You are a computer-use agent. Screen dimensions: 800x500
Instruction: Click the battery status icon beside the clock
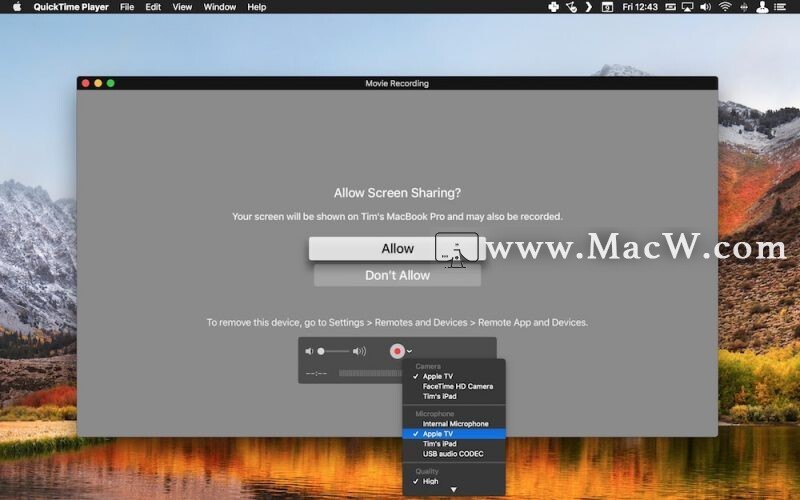pos(670,7)
